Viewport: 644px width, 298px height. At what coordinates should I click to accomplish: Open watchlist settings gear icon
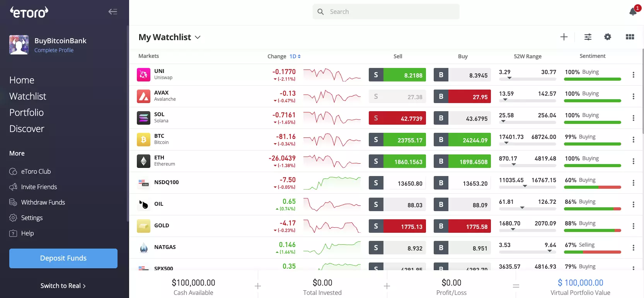(x=608, y=37)
